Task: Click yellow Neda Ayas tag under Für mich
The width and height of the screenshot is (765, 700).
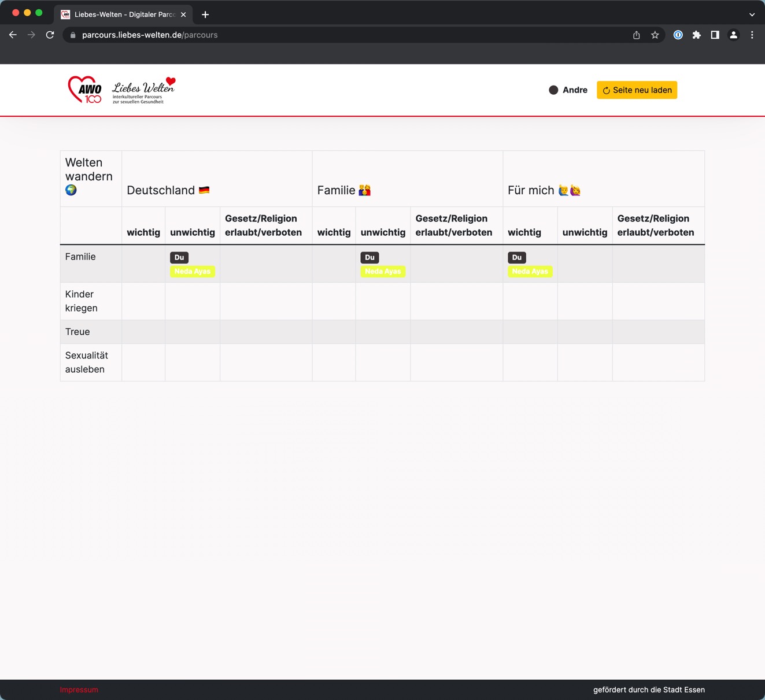Action: (530, 272)
